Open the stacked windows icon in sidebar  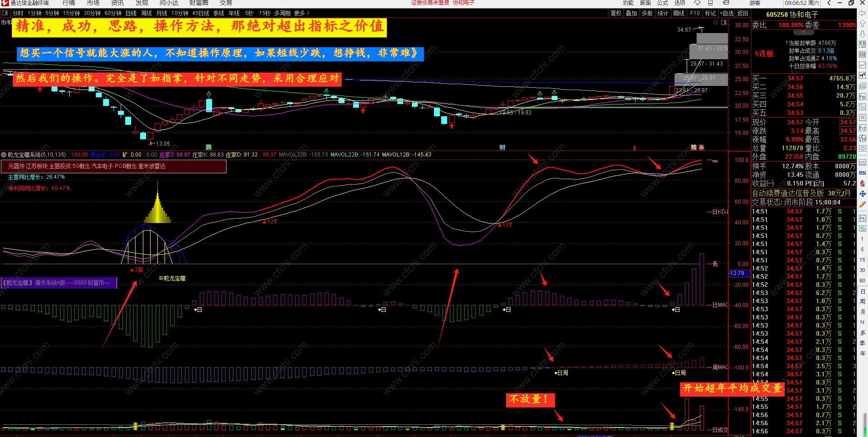(x=863, y=86)
